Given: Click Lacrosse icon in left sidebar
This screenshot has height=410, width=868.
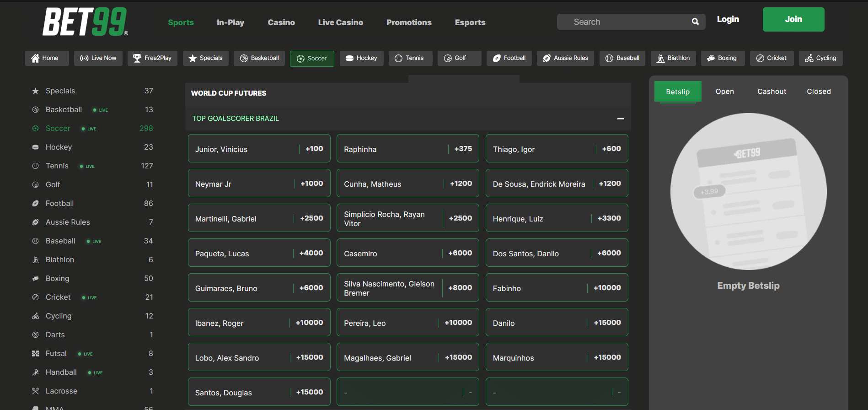Looking at the screenshot, I should point(35,391).
